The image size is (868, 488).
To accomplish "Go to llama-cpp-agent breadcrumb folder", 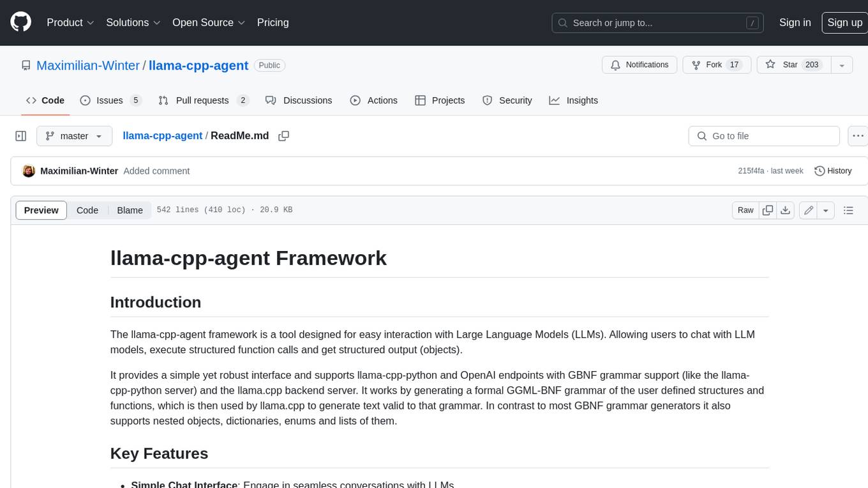I will tap(162, 136).
